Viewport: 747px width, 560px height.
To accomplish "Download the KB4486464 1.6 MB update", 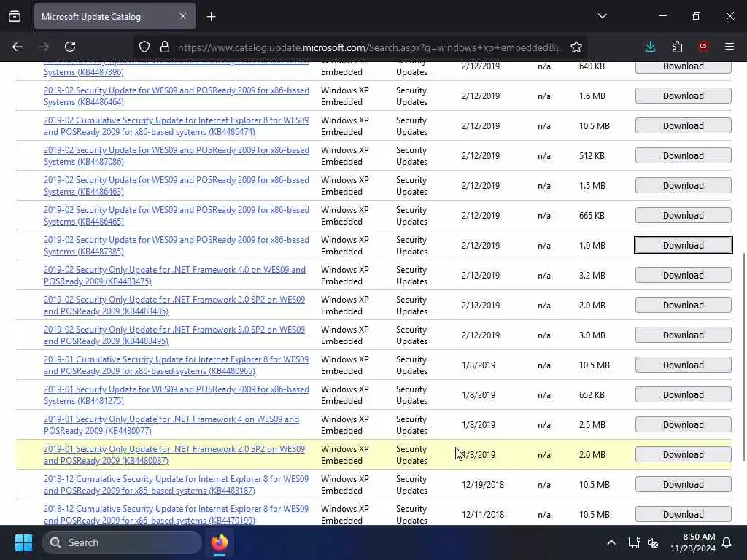I will (683, 96).
